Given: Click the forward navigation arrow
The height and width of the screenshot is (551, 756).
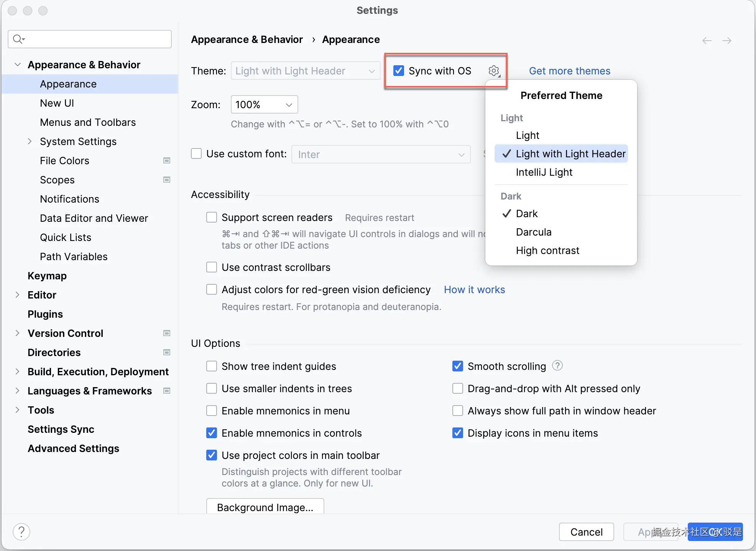Looking at the screenshot, I should (727, 41).
